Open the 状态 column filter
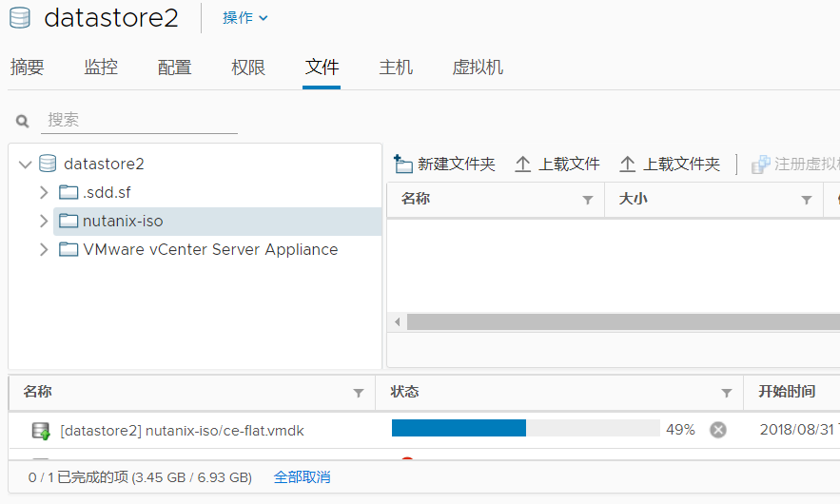 [727, 393]
